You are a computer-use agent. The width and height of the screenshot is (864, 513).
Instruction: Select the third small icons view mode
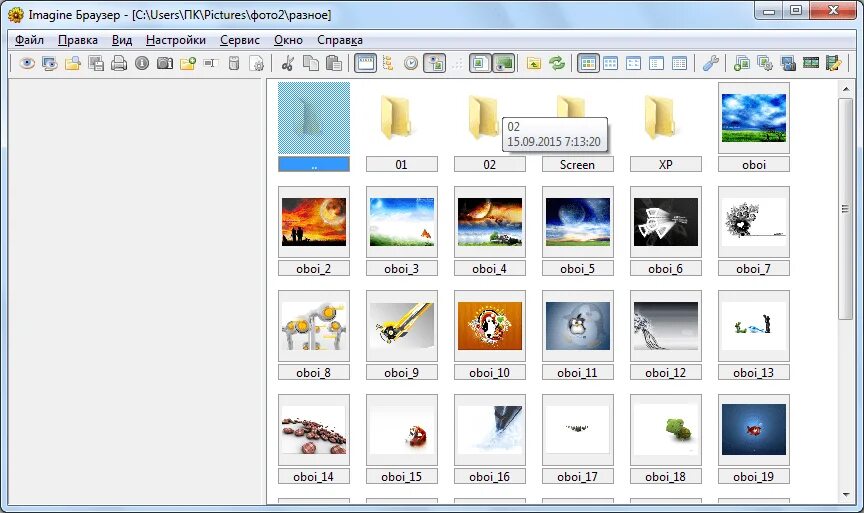[634, 64]
